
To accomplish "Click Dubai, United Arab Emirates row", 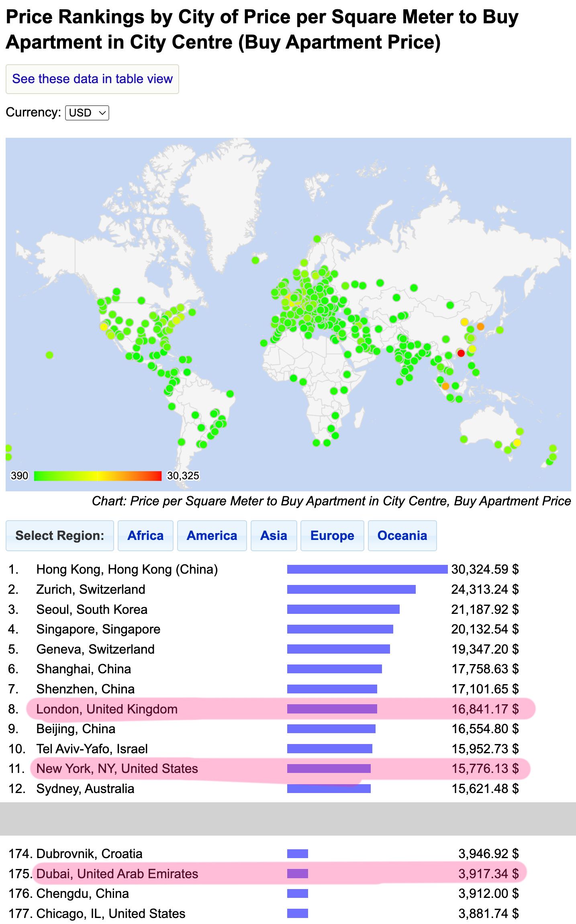I will pos(263,874).
